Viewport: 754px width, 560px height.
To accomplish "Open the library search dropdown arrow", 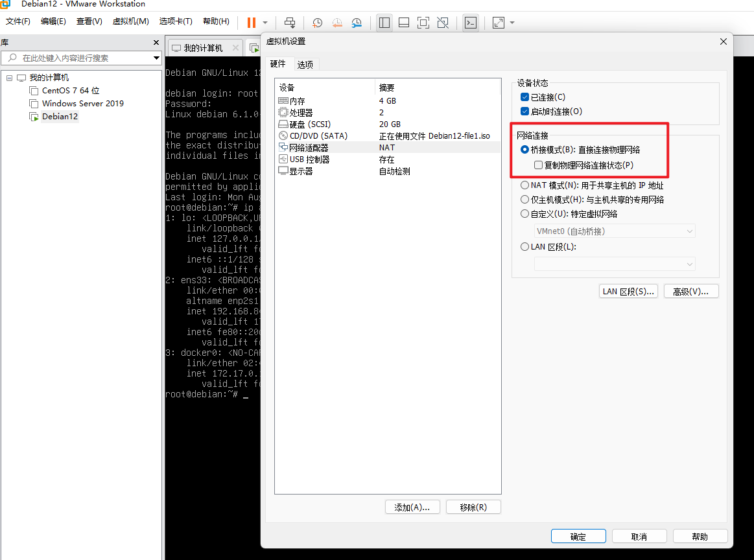I will coord(156,58).
